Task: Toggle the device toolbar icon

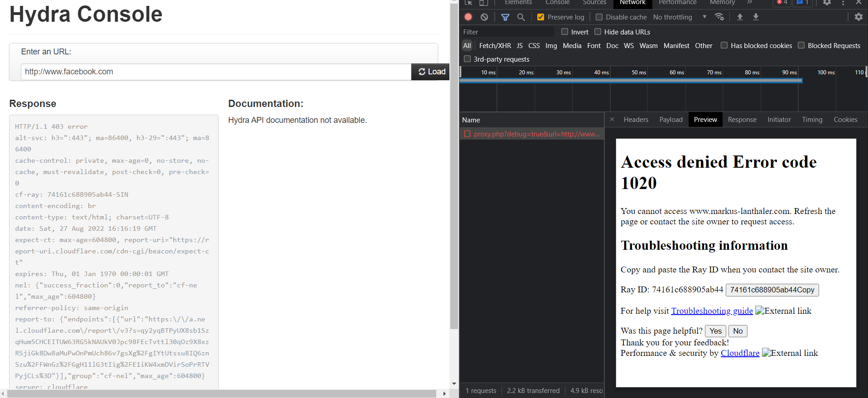Action: tap(484, 2)
